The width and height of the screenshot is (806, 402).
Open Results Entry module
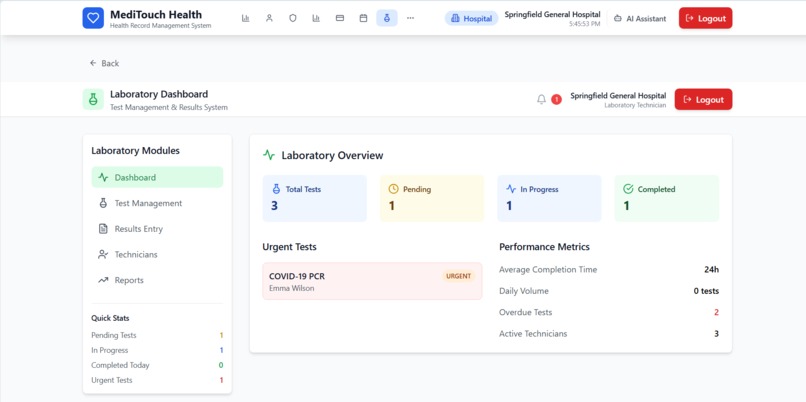[x=157, y=229]
